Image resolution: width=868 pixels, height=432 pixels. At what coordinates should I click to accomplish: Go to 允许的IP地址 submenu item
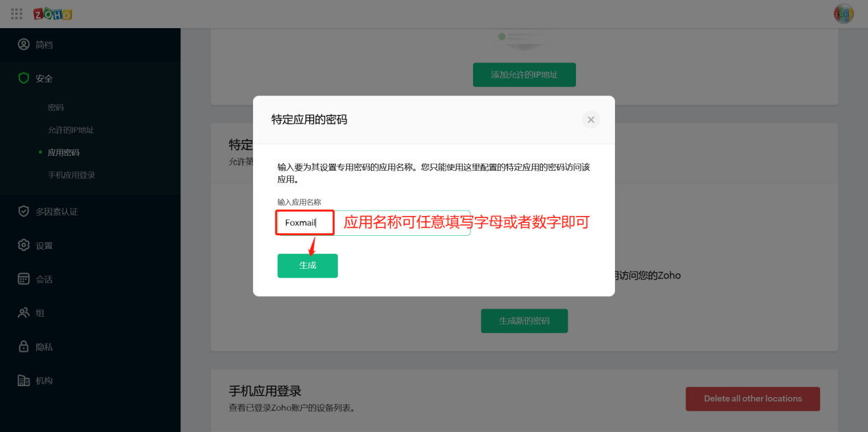(x=71, y=130)
